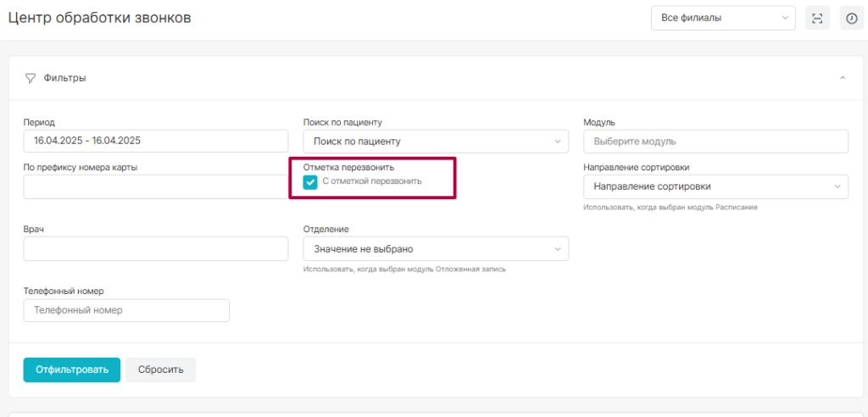
Task: Focus the 'Врач' input field
Action: coord(156,248)
